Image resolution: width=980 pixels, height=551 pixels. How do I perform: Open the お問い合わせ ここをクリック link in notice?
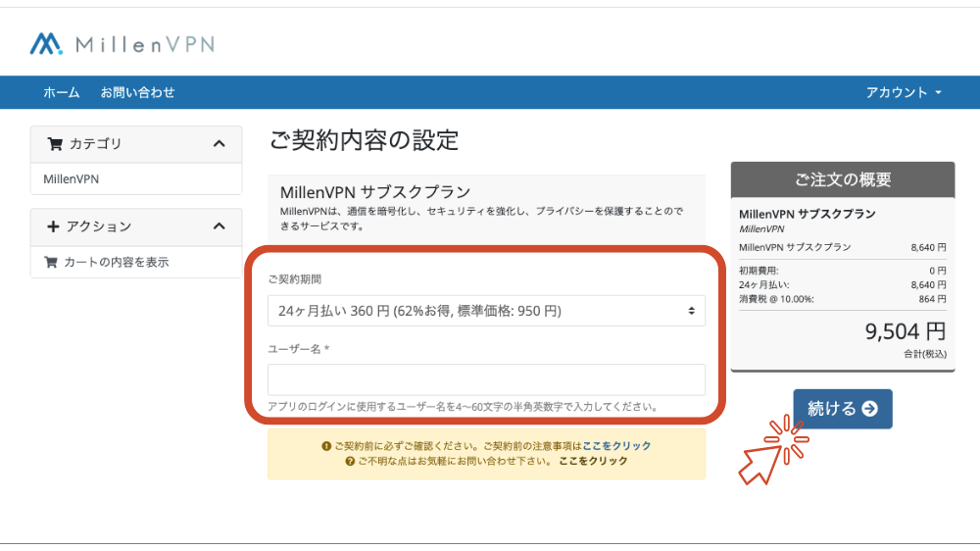pos(593,461)
